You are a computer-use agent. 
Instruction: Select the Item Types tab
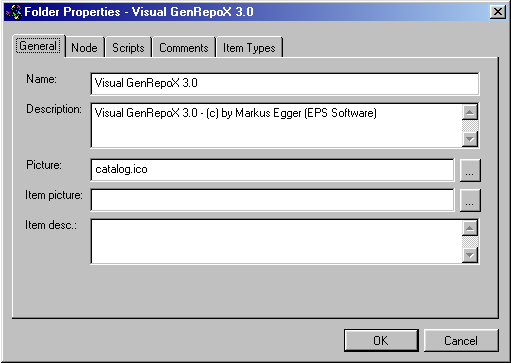(249, 47)
